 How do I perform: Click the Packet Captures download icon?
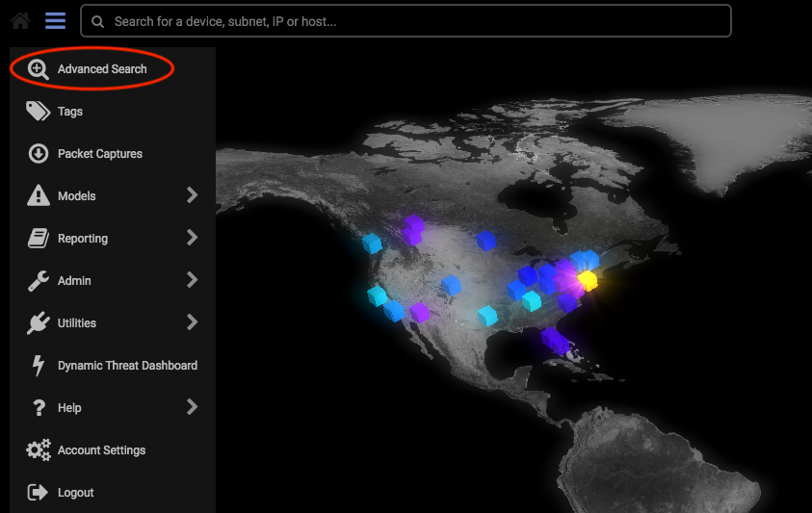point(39,154)
